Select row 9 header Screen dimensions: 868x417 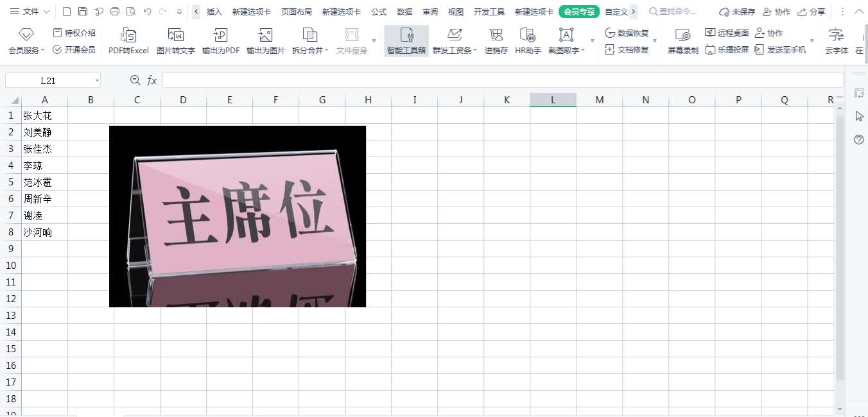click(x=10, y=248)
